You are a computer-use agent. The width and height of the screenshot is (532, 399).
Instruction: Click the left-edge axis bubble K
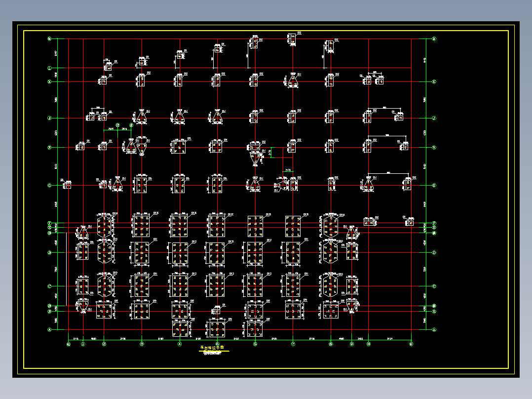tap(49, 82)
